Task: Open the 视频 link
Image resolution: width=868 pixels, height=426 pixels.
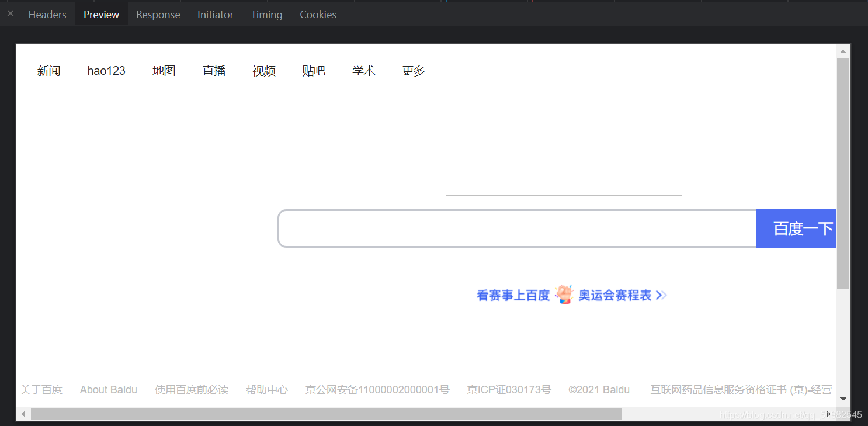Action: pyautogui.click(x=264, y=71)
